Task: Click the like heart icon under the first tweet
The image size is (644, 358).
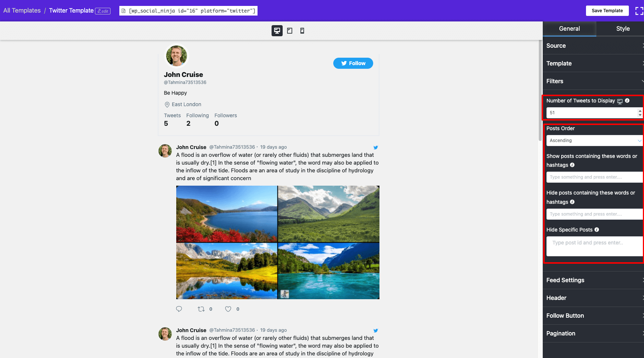Action: click(228, 309)
